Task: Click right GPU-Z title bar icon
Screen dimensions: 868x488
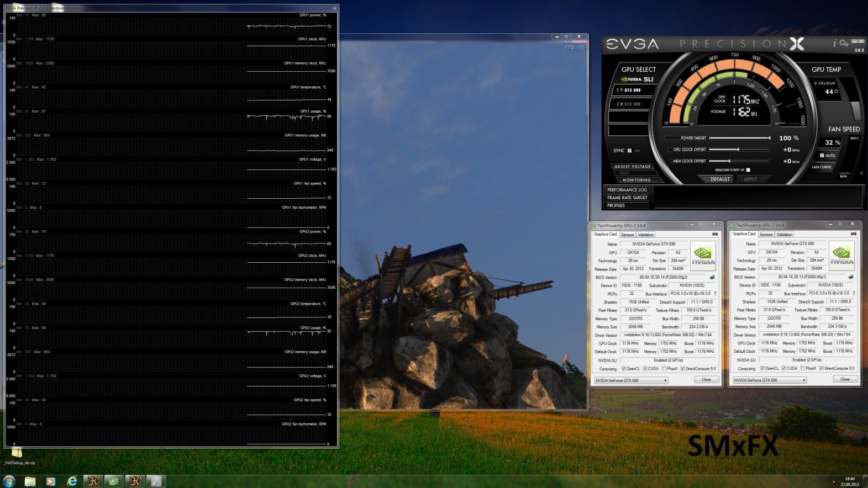Action: point(733,225)
